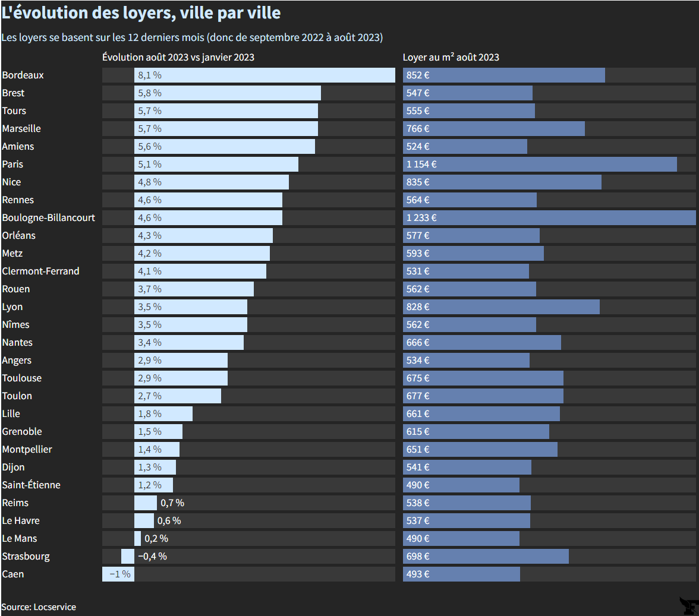
Task: Click the Le Figaro logo icon
Action: pyautogui.click(x=688, y=606)
